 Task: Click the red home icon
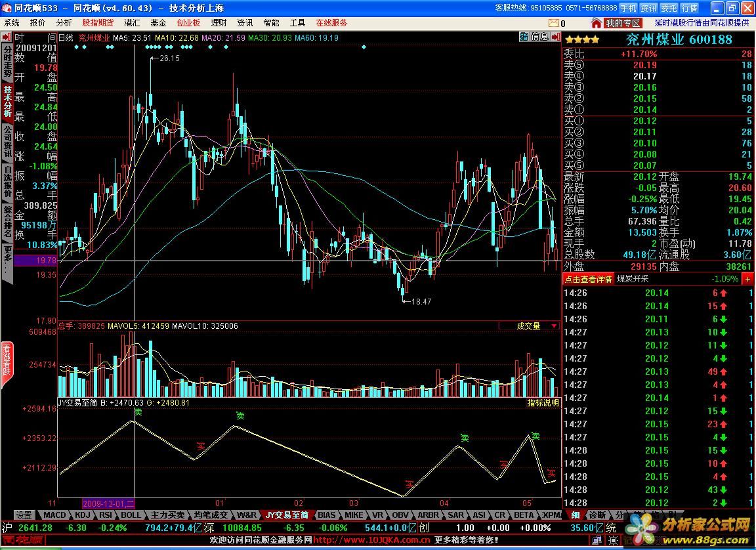(597, 23)
